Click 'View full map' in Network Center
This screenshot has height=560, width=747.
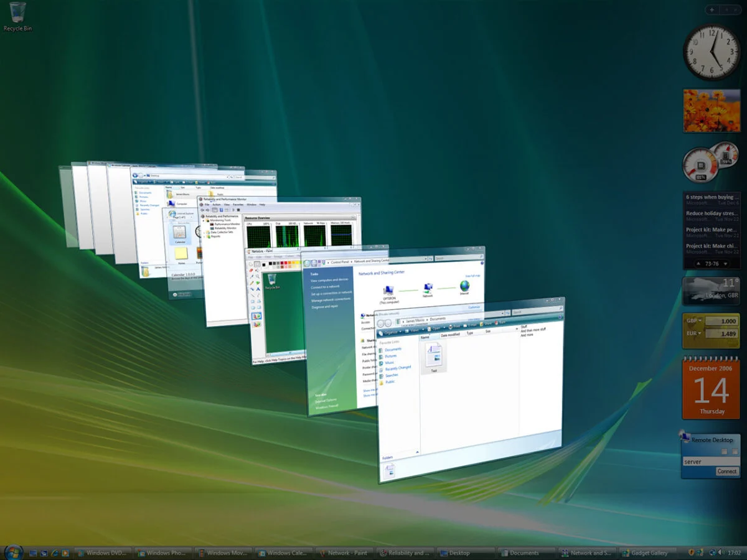click(473, 276)
